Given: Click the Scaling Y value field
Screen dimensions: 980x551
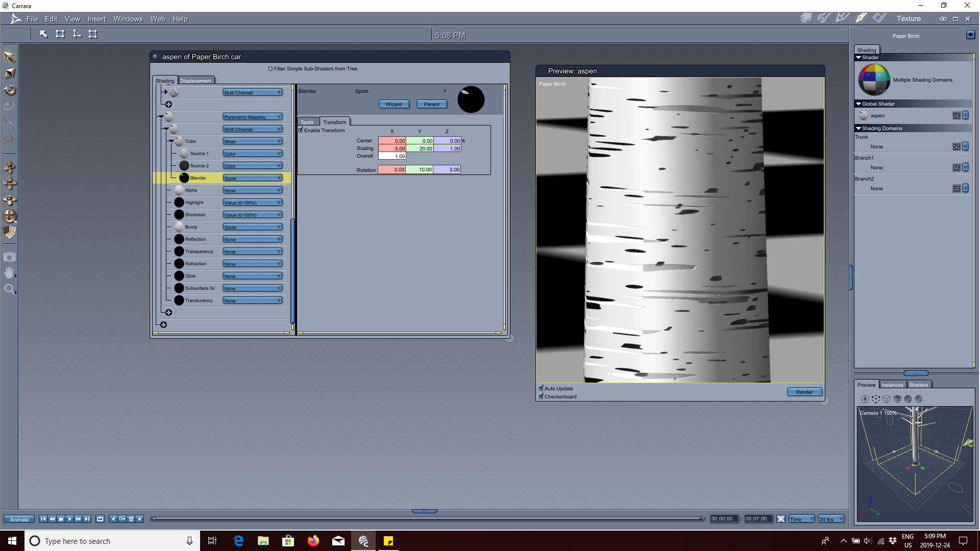Looking at the screenshot, I should tap(420, 148).
